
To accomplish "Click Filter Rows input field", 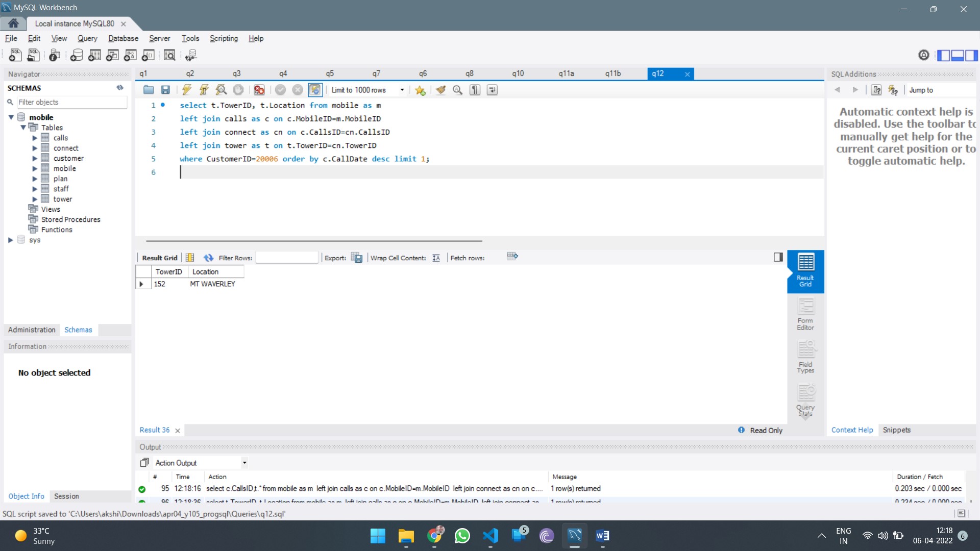I will 287,258.
